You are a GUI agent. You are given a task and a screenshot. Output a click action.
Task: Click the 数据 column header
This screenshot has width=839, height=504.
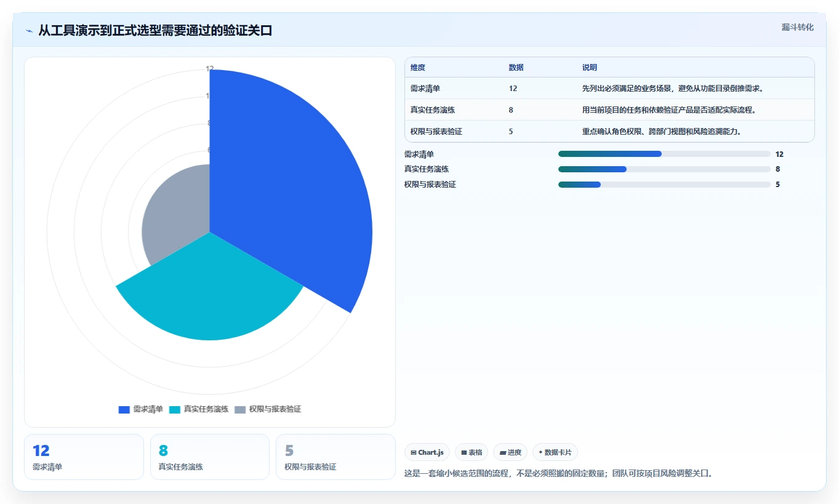coord(516,68)
